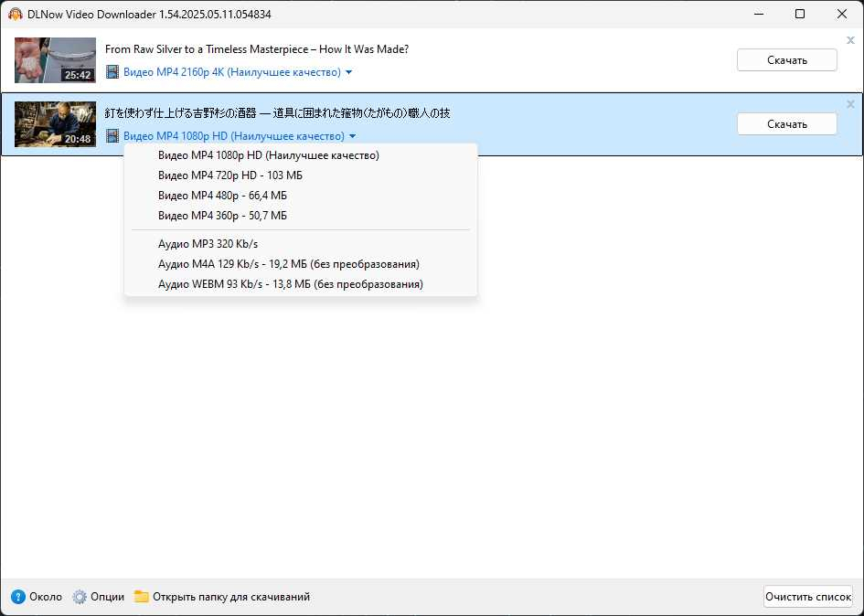Click film icon beside 1080p HD format
This screenshot has height=616, width=864.
[x=112, y=135]
